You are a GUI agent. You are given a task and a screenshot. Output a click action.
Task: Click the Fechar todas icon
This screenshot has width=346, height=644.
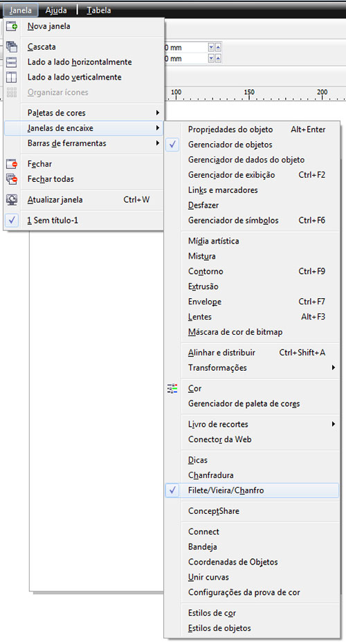pyautogui.click(x=12, y=179)
